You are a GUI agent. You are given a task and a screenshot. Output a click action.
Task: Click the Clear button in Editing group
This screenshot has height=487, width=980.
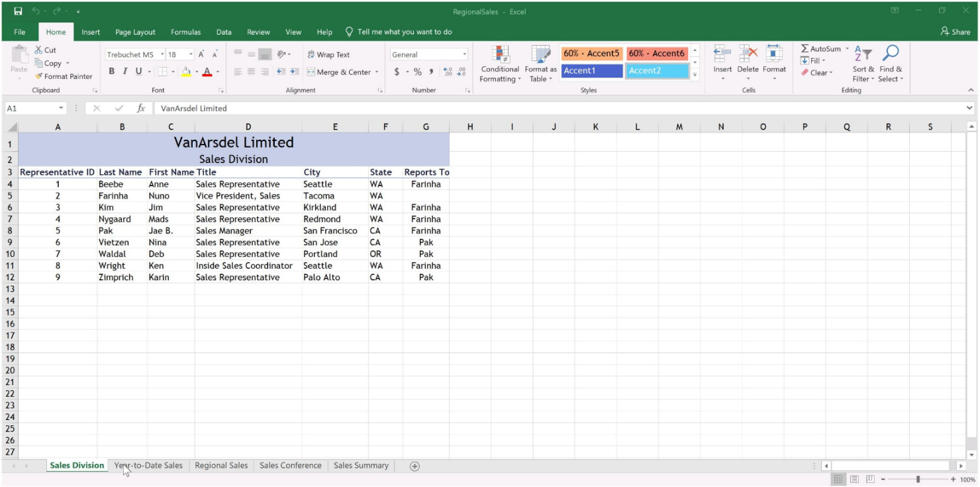[816, 73]
